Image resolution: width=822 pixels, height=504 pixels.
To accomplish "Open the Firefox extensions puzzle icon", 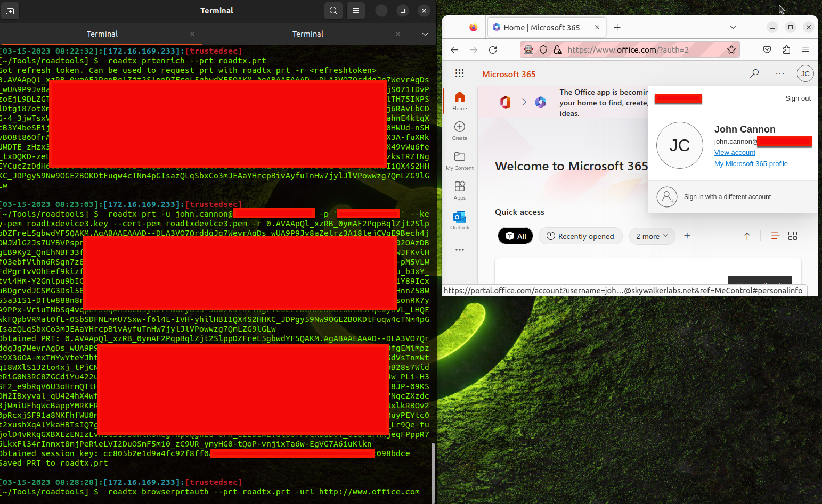I will [x=786, y=50].
